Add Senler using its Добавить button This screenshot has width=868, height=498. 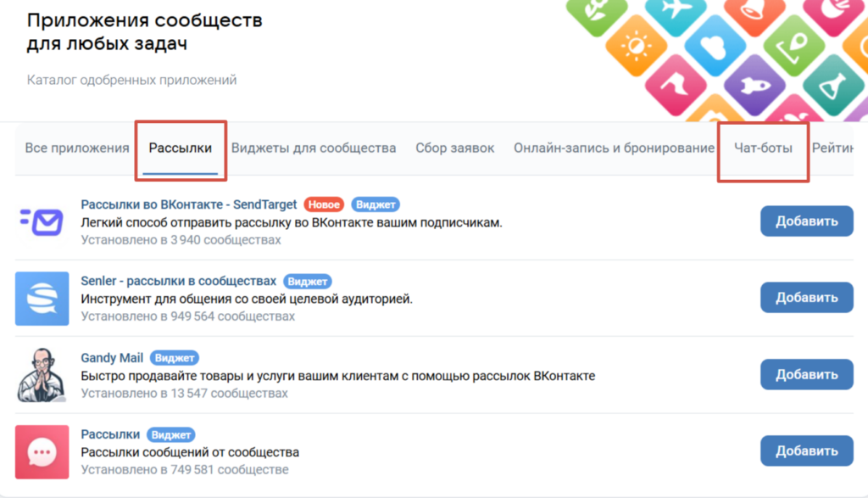pos(807,298)
